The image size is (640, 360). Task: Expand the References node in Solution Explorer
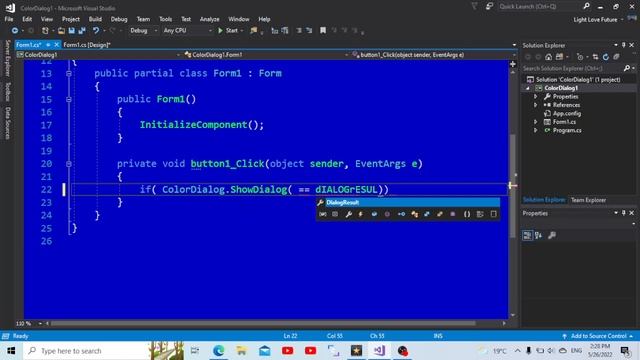(x=536, y=105)
